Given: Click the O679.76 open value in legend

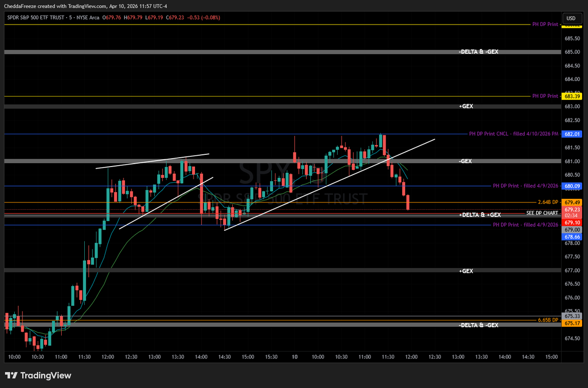Looking at the screenshot, I should click(112, 18).
